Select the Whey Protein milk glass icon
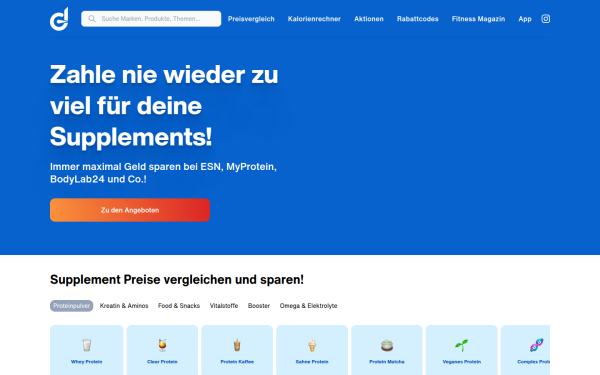This screenshot has width=600, height=375. coord(86,345)
